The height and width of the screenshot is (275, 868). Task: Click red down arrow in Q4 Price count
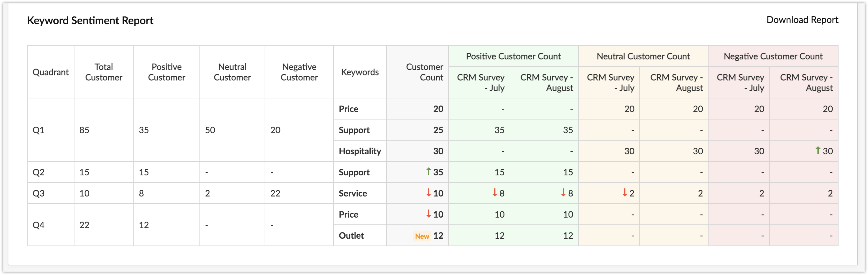(428, 214)
